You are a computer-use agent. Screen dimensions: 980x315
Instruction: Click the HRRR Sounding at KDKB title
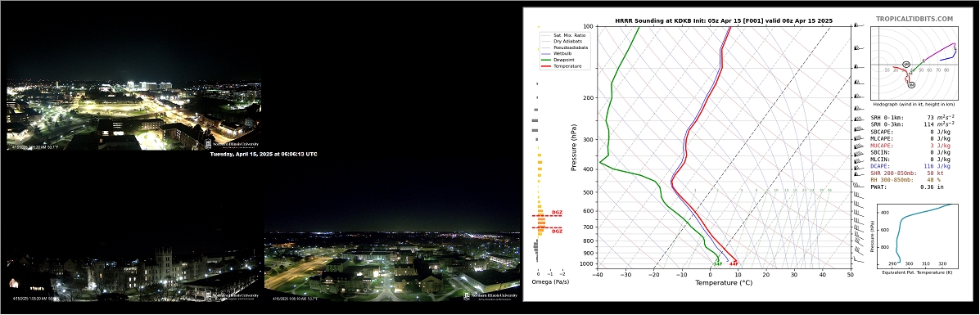[725, 20]
